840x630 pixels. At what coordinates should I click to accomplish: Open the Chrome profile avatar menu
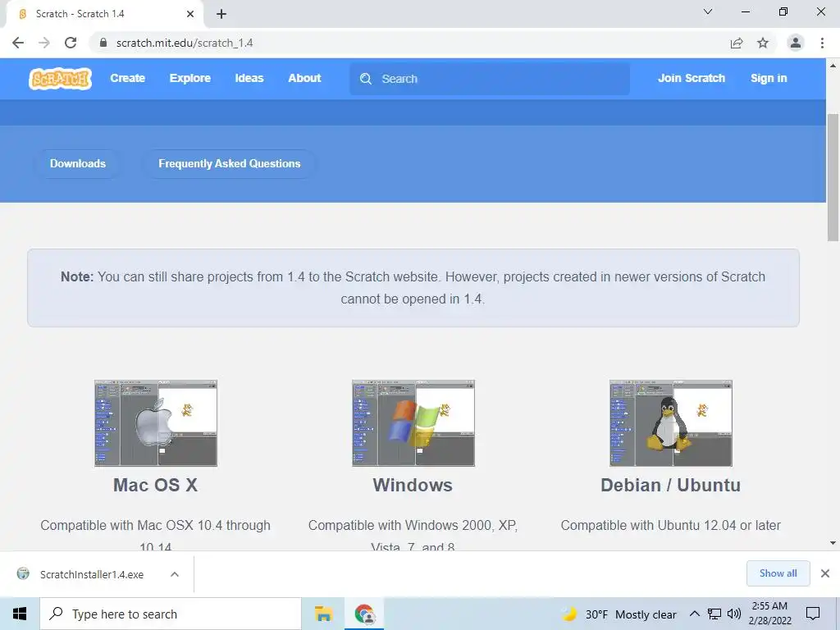click(x=796, y=43)
